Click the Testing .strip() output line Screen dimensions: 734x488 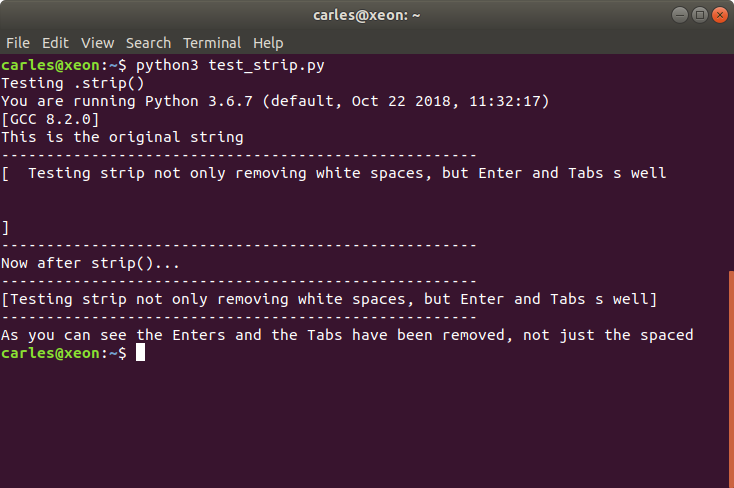pos(73,83)
